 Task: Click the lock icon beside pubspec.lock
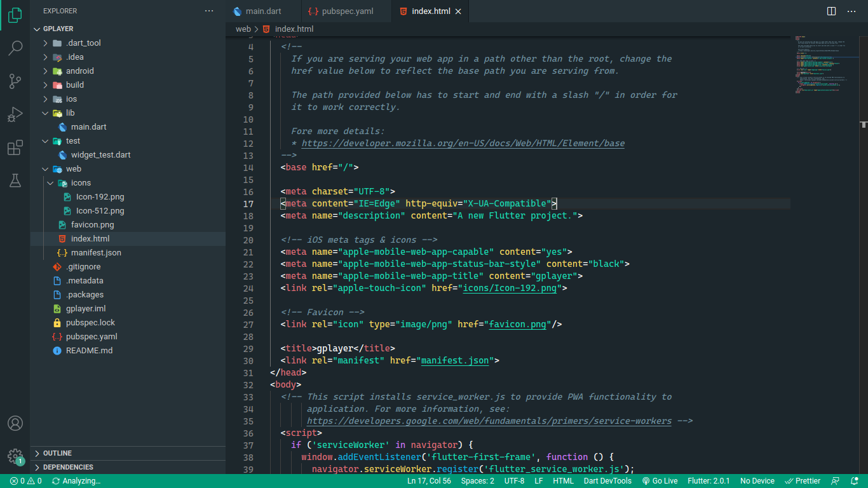(58, 323)
